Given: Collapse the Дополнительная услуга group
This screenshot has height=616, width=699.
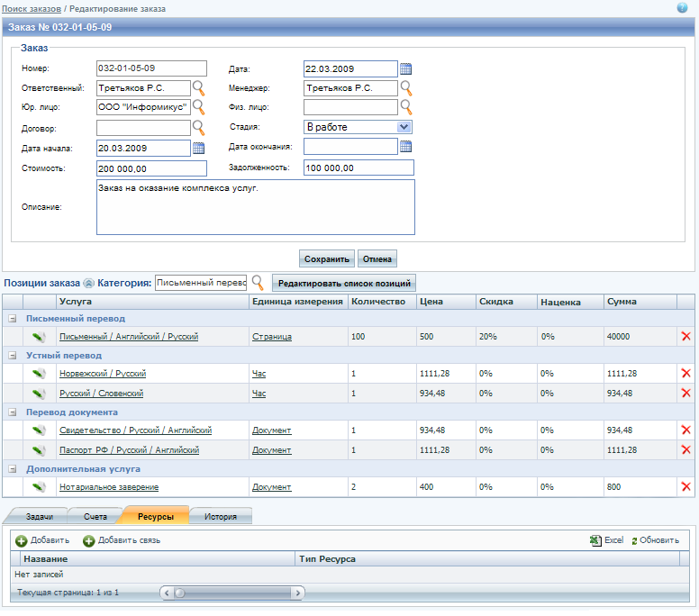Looking at the screenshot, I should tap(13, 469).
